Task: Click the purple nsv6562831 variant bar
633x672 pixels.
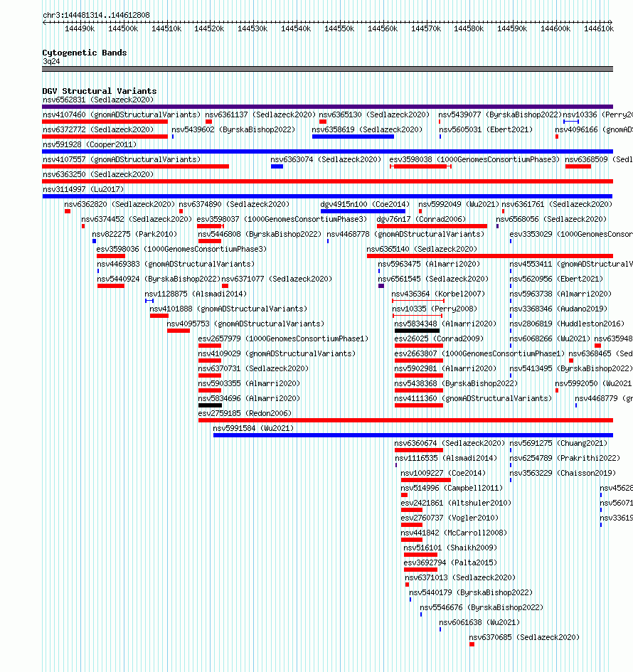Action: (x=327, y=107)
